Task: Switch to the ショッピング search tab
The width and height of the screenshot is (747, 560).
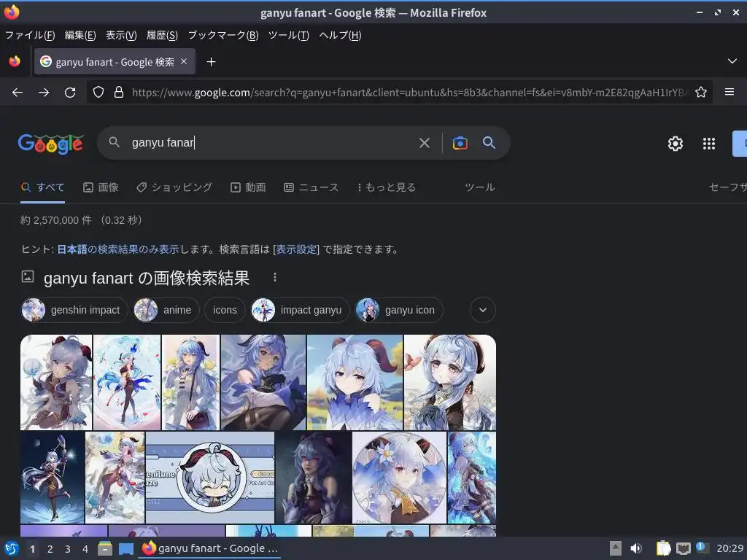Action: pos(174,187)
